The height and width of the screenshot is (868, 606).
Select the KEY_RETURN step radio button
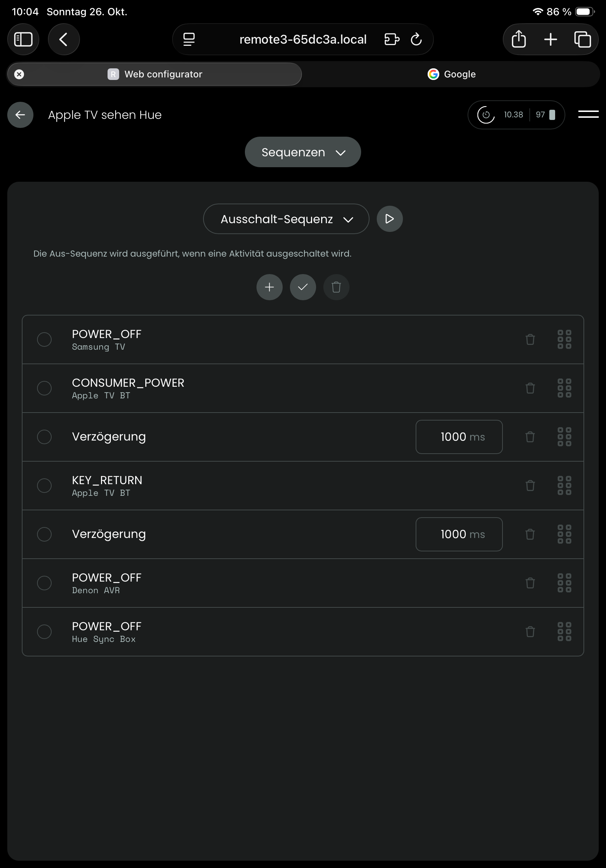point(44,485)
